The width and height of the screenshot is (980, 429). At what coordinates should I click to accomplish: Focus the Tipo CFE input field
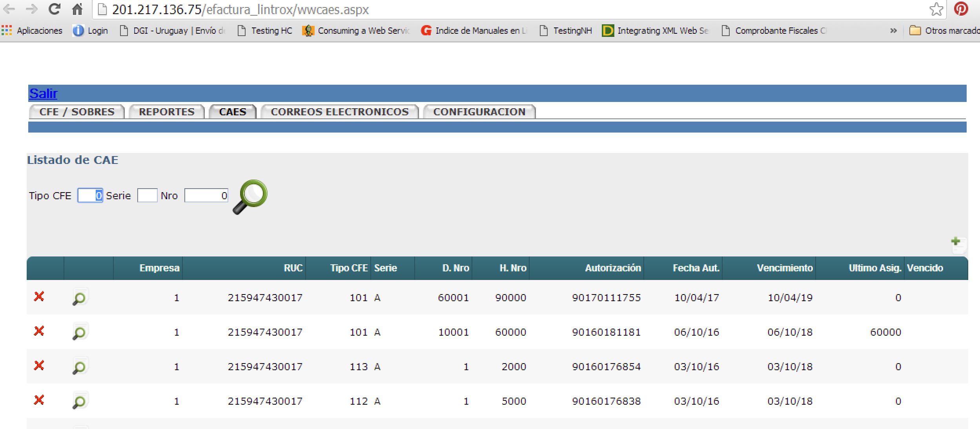[90, 195]
